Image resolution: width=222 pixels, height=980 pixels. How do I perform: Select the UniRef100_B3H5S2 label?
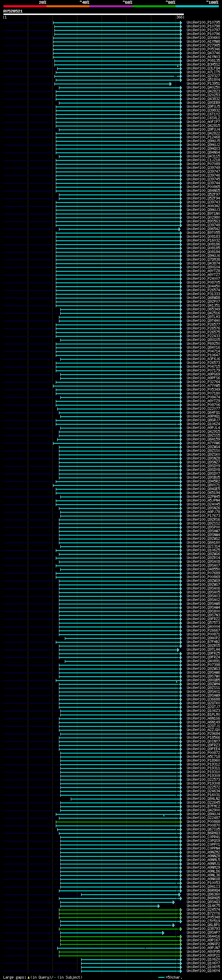[203, 64]
